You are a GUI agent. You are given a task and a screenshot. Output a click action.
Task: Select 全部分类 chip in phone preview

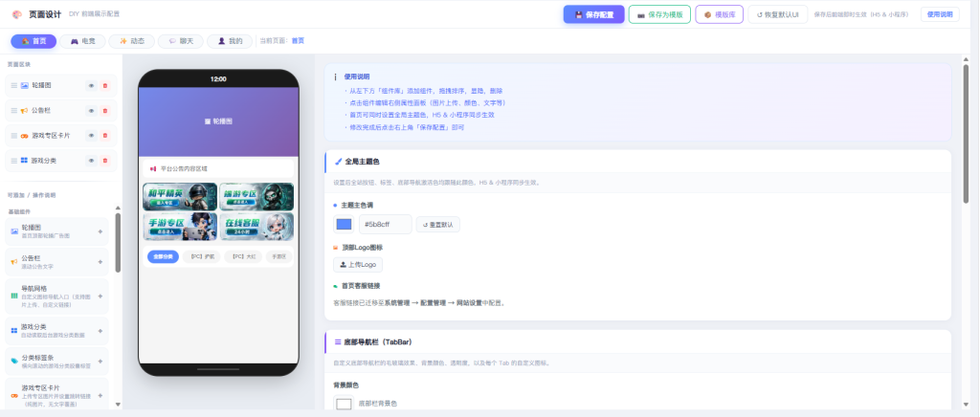(x=163, y=256)
